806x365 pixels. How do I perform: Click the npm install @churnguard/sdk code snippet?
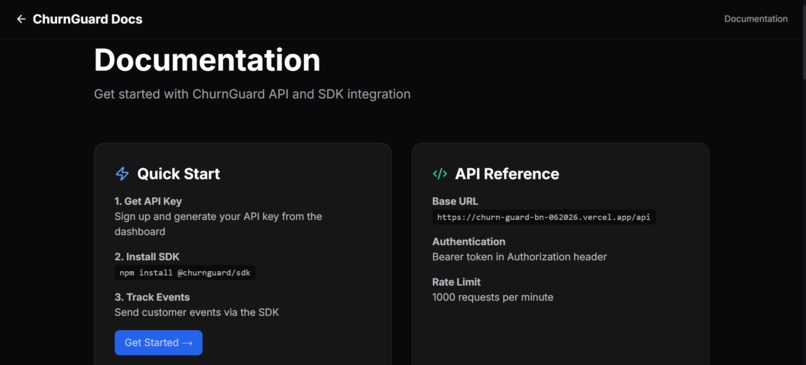point(185,272)
